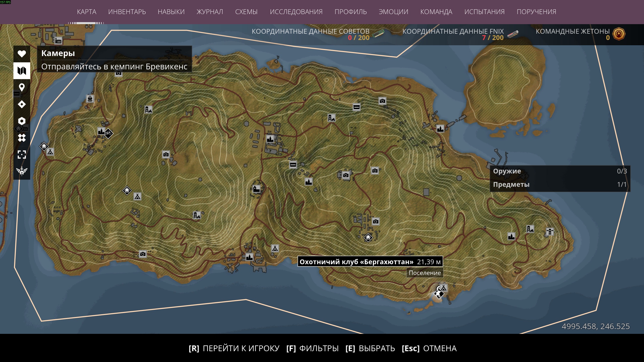Screen dimensions: 644x362
Task: Click the winged emblem sidebar icon
Action: click(22, 171)
